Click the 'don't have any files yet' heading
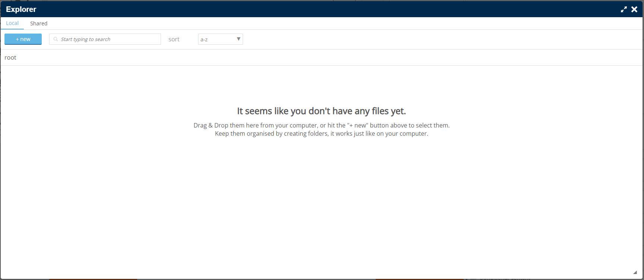The height and width of the screenshot is (280, 644). tap(321, 111)
